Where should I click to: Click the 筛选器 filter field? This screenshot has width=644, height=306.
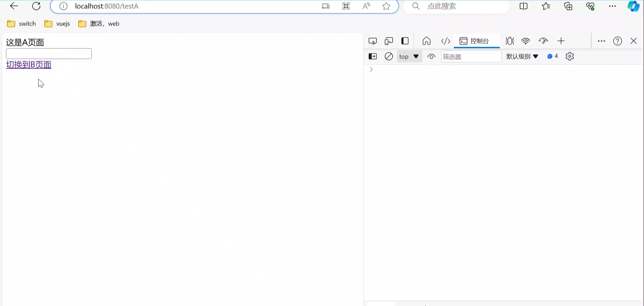[471, 56]
